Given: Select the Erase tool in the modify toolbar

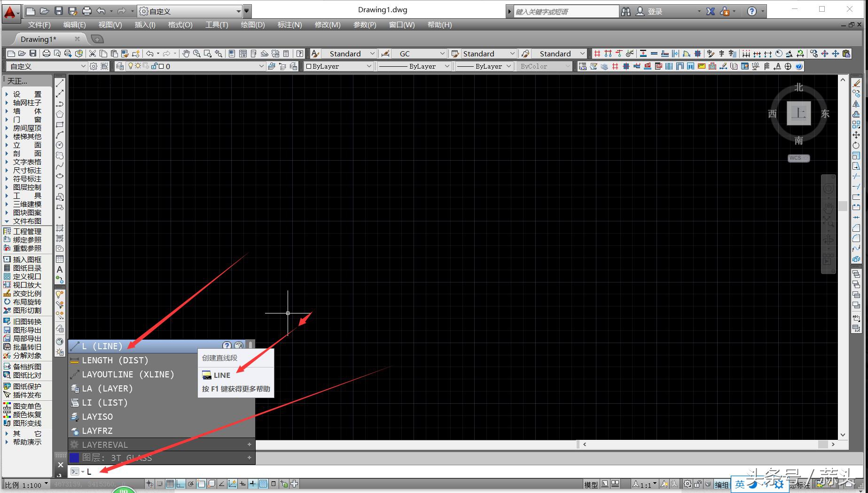Looking at the screenshot, I should [x=857, y=83].
